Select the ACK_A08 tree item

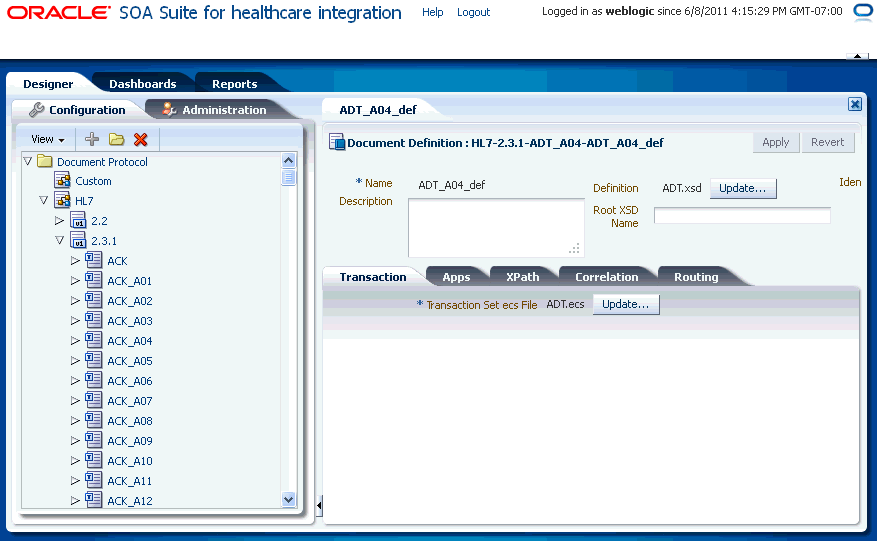pos(130,421)
